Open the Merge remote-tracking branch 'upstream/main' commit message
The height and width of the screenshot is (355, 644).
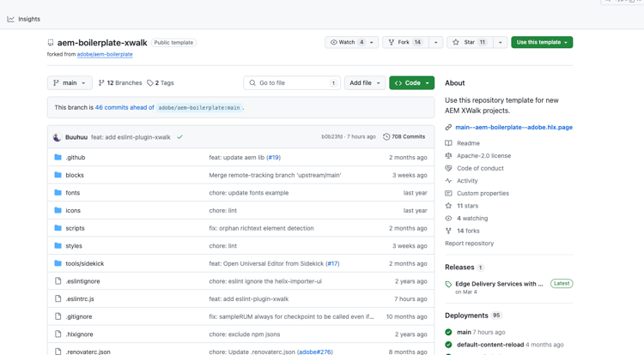[275, 175]
